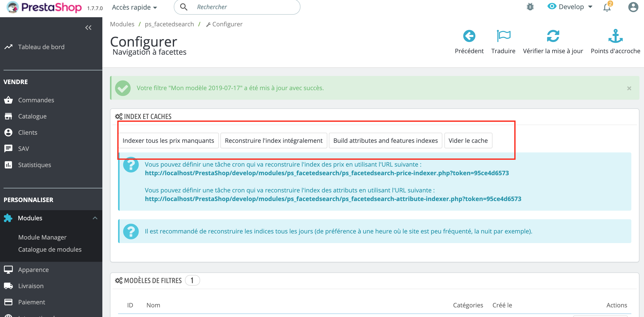
Task: Click the Traduire flag icon
Action: click(x=503, y=36)
